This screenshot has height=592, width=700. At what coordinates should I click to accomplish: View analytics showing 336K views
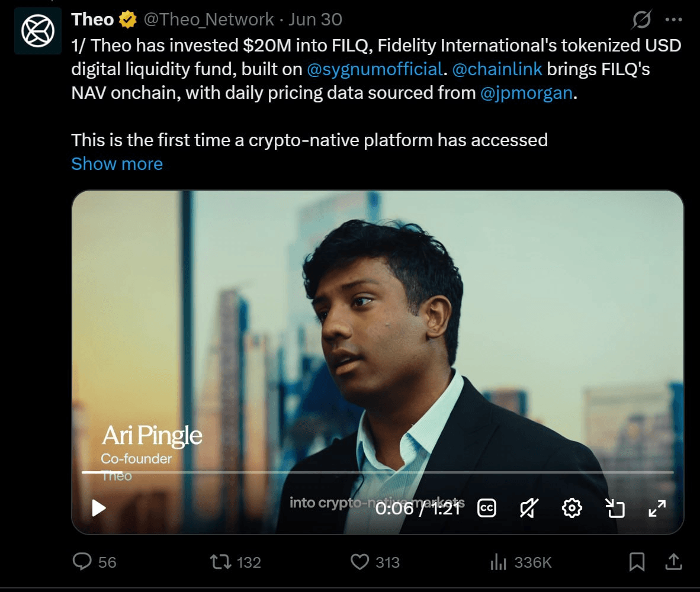coord(521,562)
